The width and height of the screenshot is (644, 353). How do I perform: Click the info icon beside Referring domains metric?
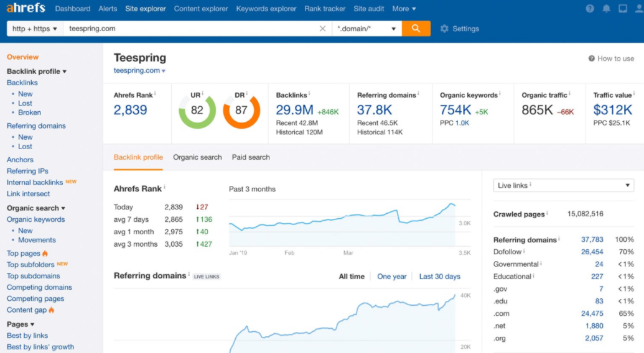(x=418, y=94)
